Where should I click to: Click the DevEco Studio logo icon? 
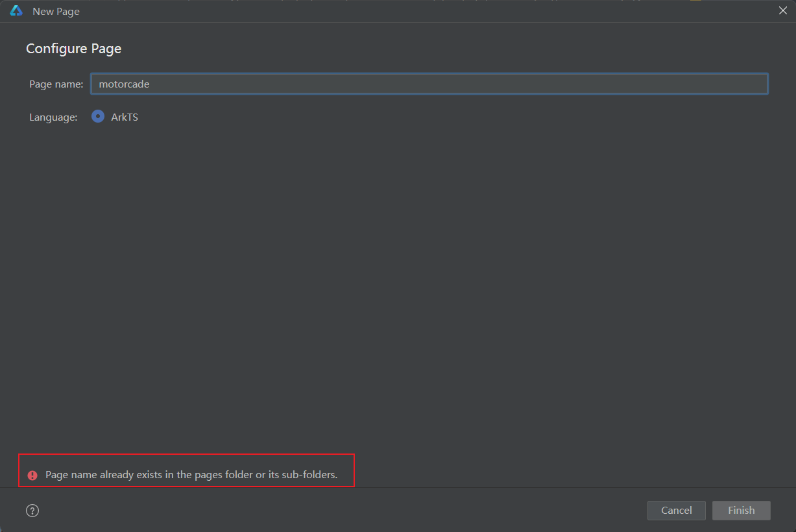16,11
